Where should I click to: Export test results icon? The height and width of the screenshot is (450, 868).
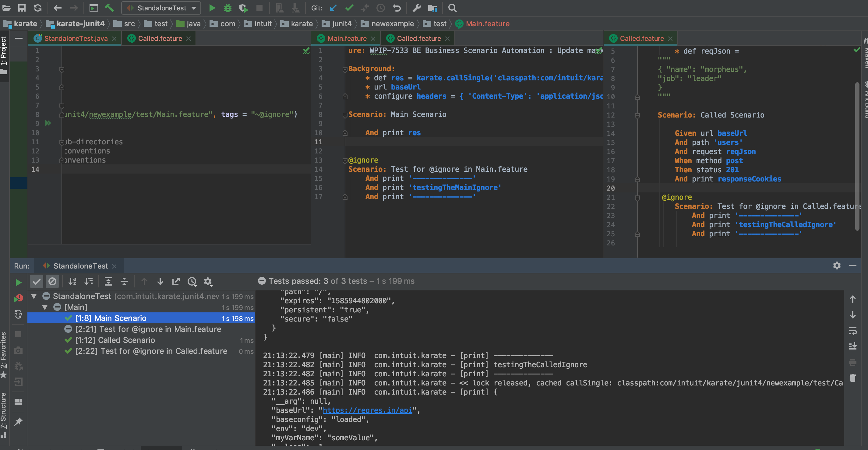click(176, 281)
